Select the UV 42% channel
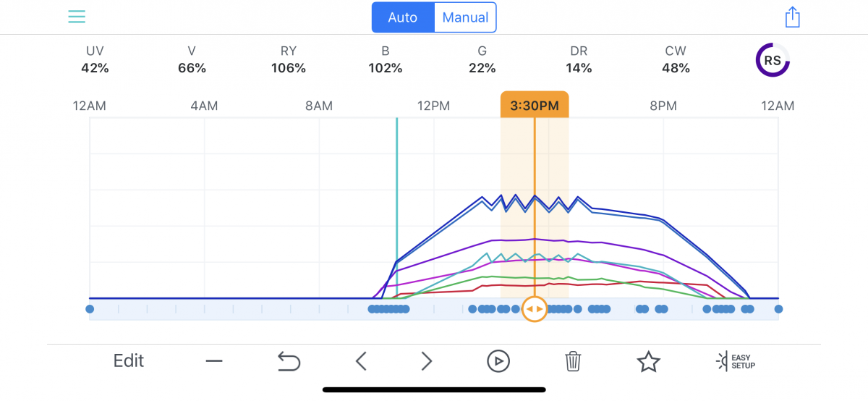 click(x=95, y=60)
